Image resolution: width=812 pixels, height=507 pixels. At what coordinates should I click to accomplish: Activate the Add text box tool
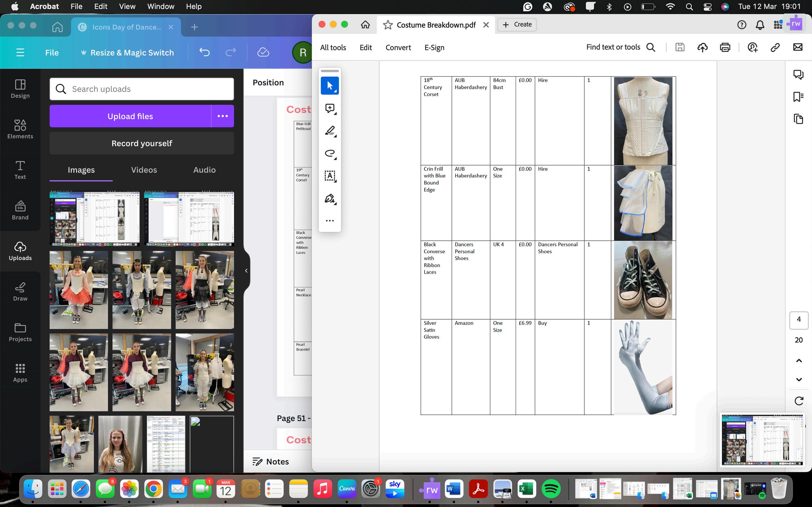tap(330, 176)
